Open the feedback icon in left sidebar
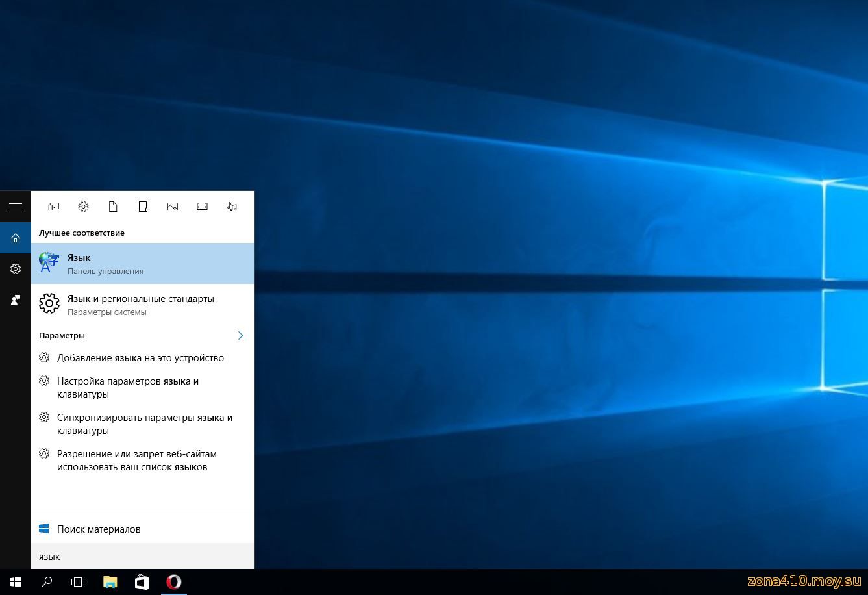This screenshot has width=868, height=595. tap(16, 300)
